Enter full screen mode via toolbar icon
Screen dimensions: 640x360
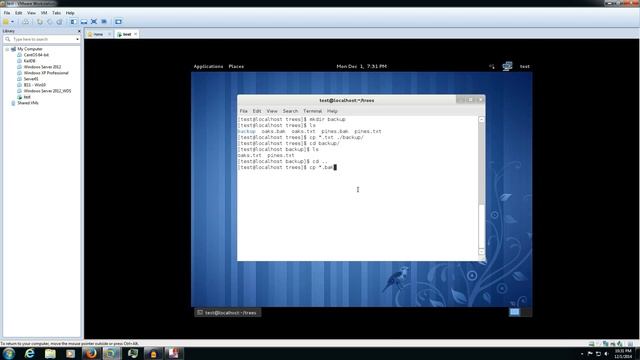coord(94,22)
